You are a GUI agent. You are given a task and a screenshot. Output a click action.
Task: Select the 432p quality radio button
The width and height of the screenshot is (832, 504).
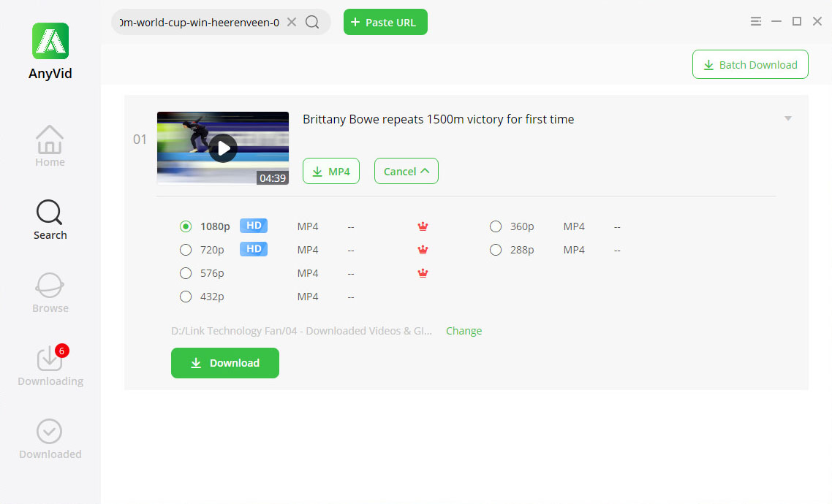(186, 297)
